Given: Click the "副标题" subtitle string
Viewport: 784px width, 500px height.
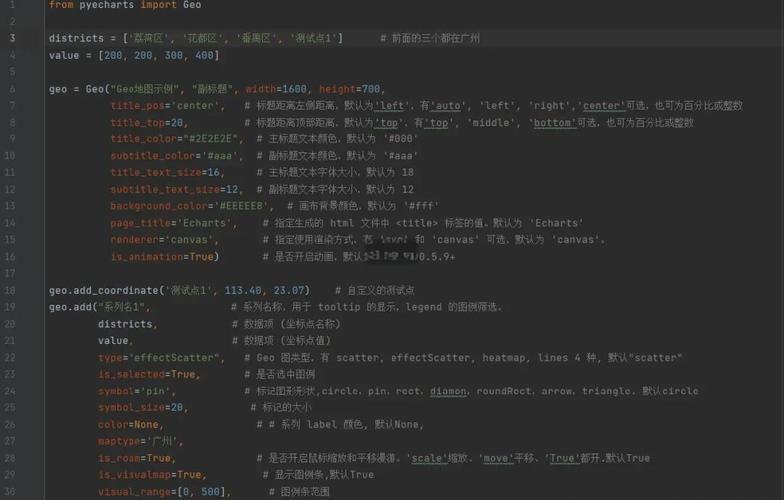Looking at the screenshot, I should pos(212,90).
